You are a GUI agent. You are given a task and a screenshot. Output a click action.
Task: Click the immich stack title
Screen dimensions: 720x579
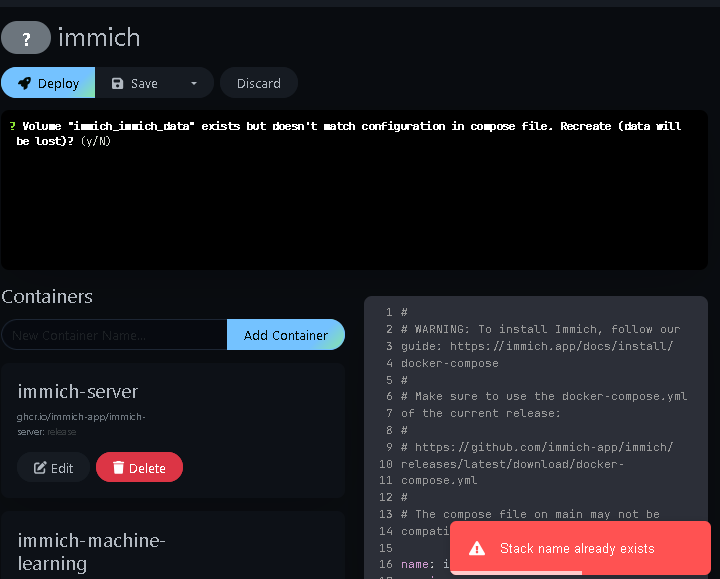99,38
